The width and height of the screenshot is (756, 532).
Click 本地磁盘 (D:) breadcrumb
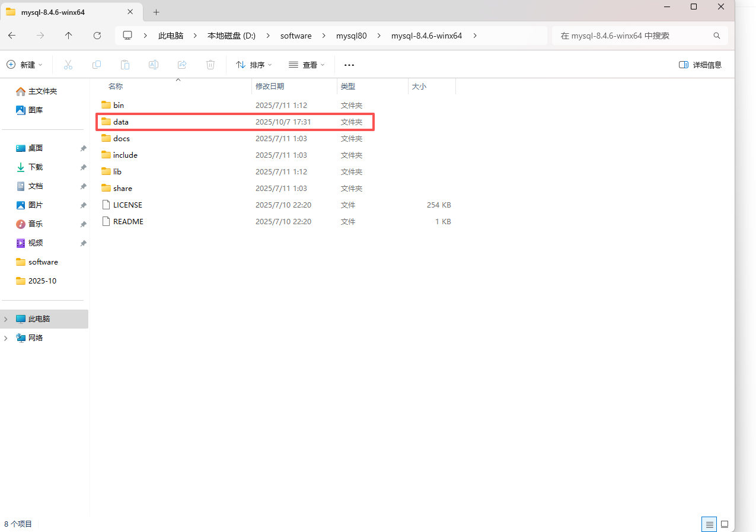point(231,36)
